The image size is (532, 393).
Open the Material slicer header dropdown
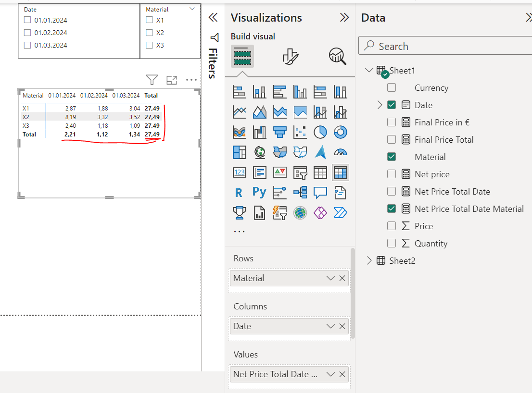pos(192,9)
